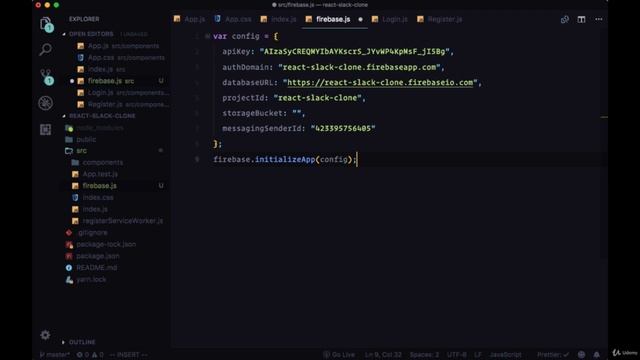Collapse the src folder
The image size is (640, 360).
point(81,151)
